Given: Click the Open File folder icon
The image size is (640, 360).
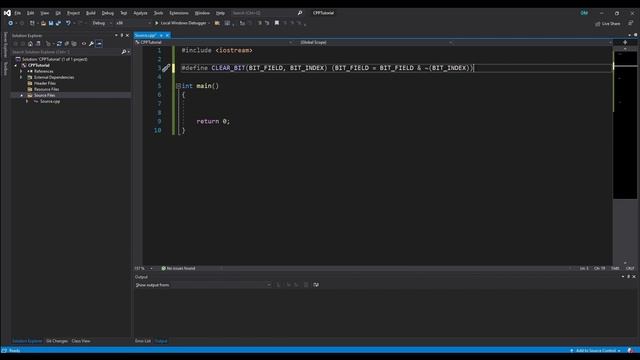Looking at the screenshot, I should pyautogui.click(x=43, y=23).
